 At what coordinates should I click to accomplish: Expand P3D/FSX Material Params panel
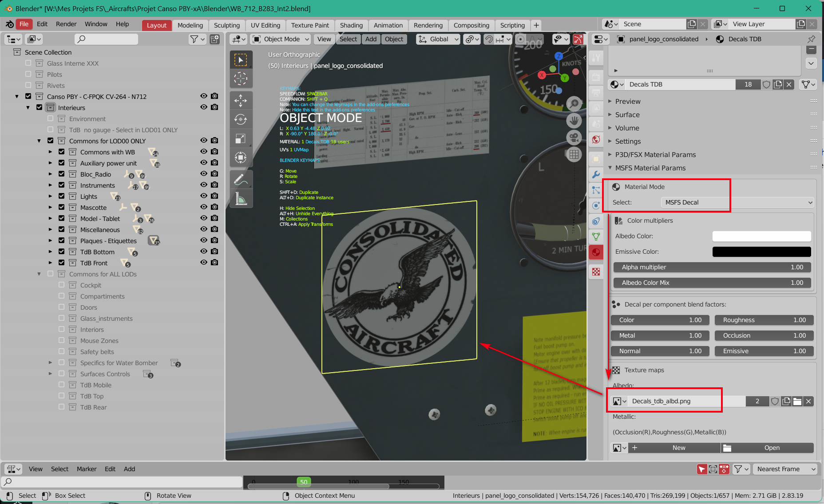pos(655,155)
